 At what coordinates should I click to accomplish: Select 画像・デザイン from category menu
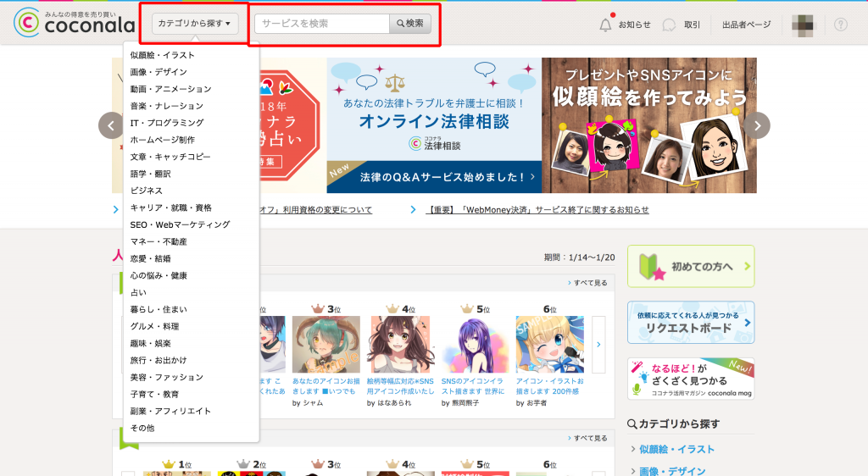(159, 72)
